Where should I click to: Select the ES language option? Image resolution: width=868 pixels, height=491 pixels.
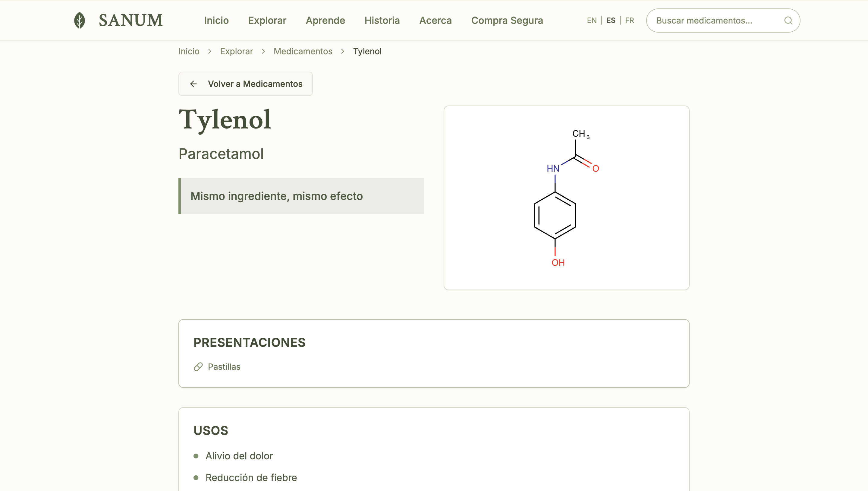coord(611,20)
